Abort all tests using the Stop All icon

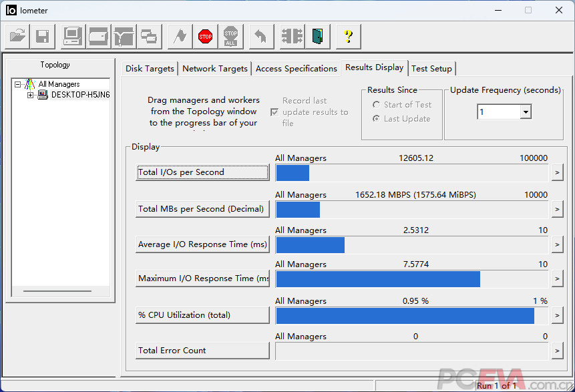[230, 36]
